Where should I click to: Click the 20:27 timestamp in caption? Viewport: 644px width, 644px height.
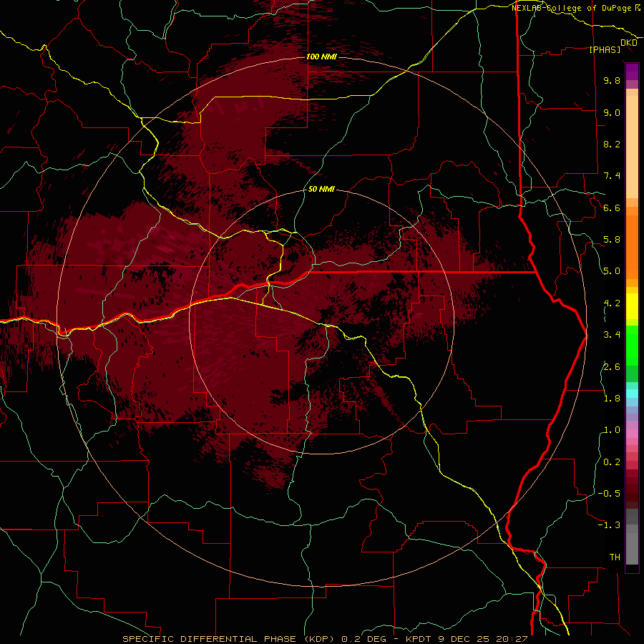tap(512, 639)
